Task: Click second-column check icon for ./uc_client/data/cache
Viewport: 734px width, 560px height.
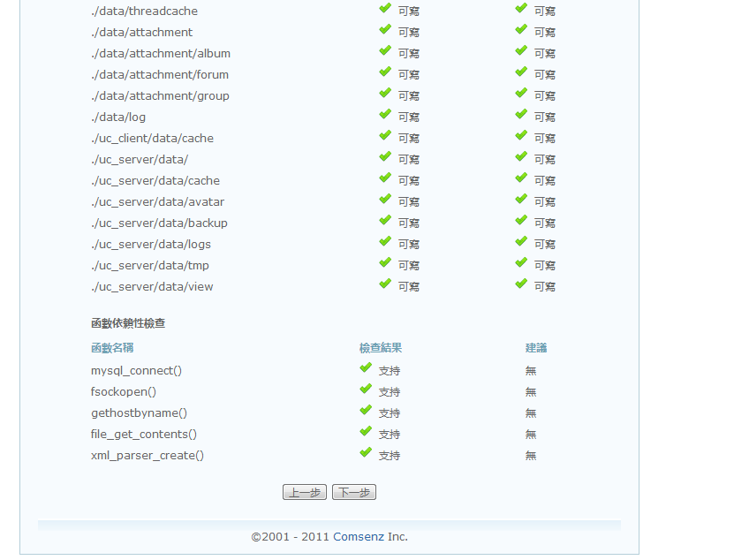Action: 521,135
